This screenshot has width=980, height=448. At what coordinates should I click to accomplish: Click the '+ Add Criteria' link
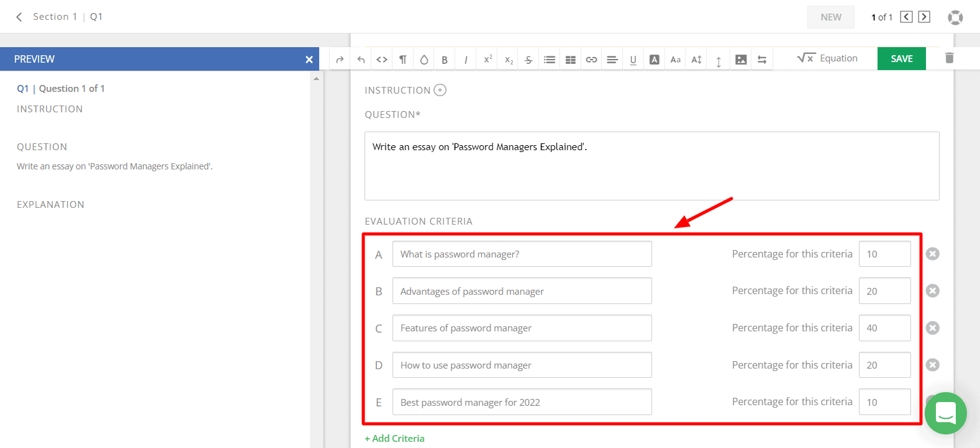coord(394,438)
